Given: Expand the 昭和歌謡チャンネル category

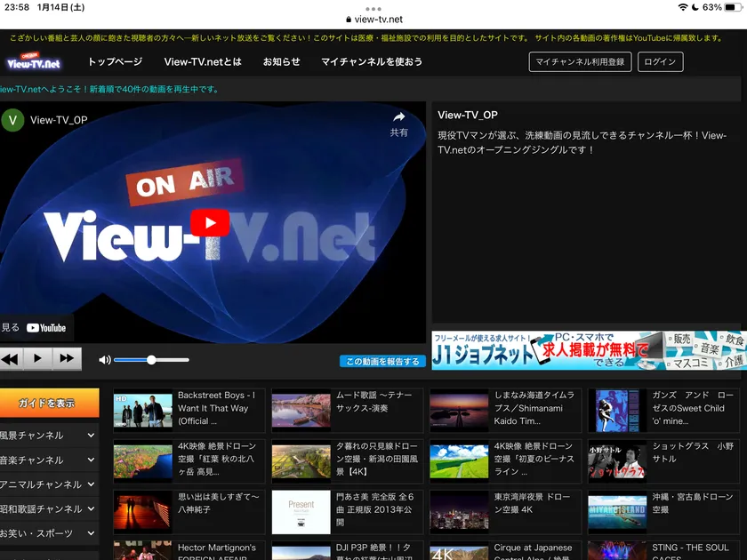Looking at the screenshot, I should [x=49, y=509].
